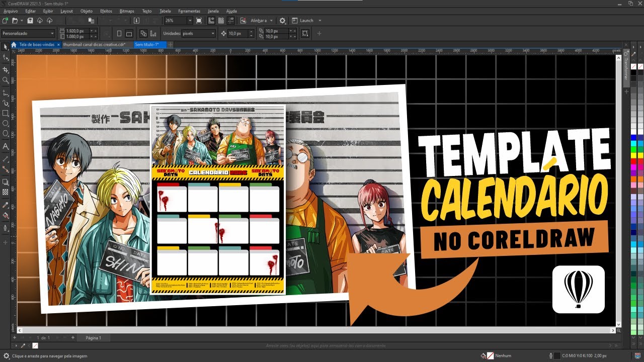Activate the Zoom magnifier tool
This screenshot has width=644, height=362.
[6, 80]
